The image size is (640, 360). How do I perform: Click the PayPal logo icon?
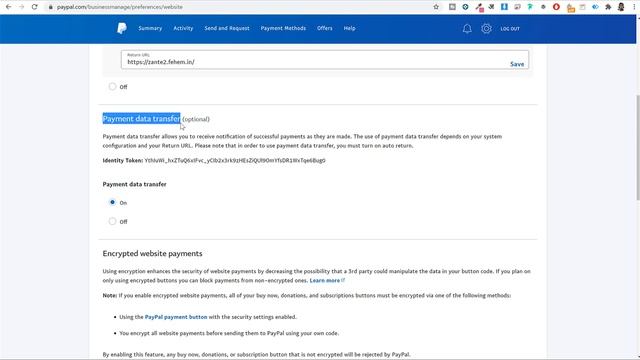click(122, 28)
